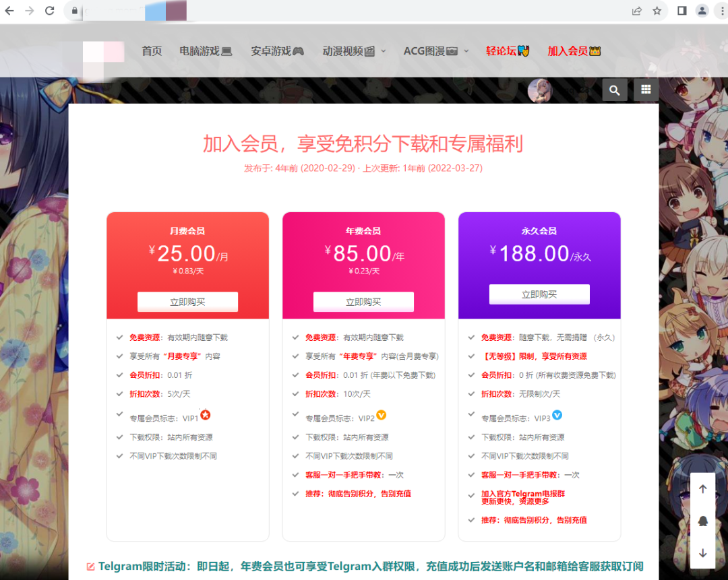Image resolution: width=728 pixels, height=580 pixels.
Task: Buy the 月费会员 plan with 立即购买
Action: pyautogui.click(x=187, y=302)
